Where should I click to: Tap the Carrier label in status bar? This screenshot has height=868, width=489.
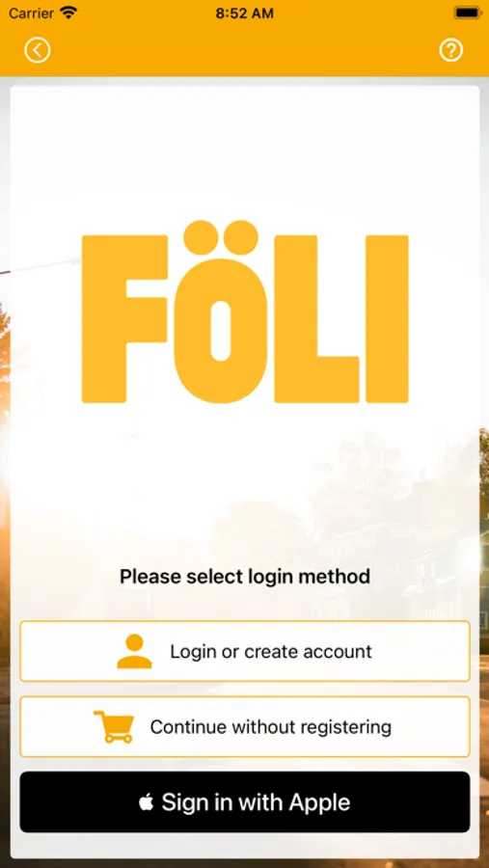tap(32, 14)
